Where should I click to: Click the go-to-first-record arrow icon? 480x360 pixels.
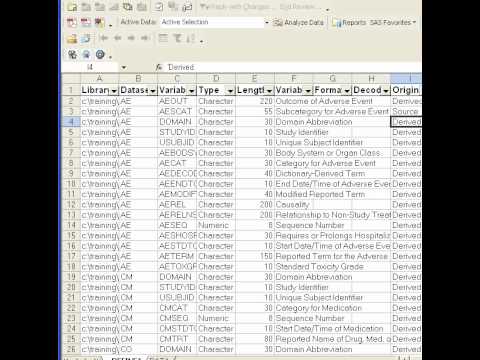pyautogui.click(x=104, y=38)
